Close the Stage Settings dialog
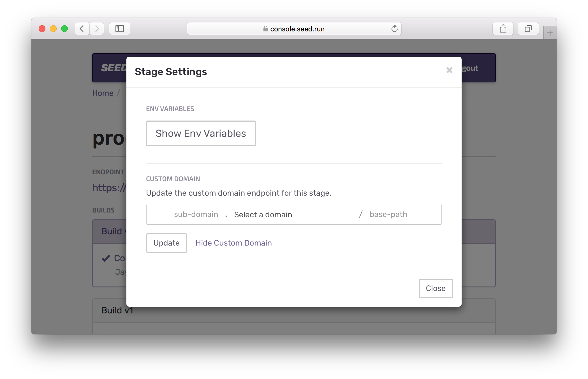Screen dimensions: 588x379 (436, 288)
